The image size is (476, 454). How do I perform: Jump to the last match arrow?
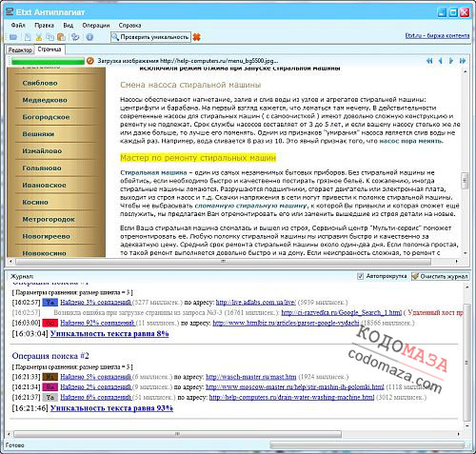tap(463, 61)
